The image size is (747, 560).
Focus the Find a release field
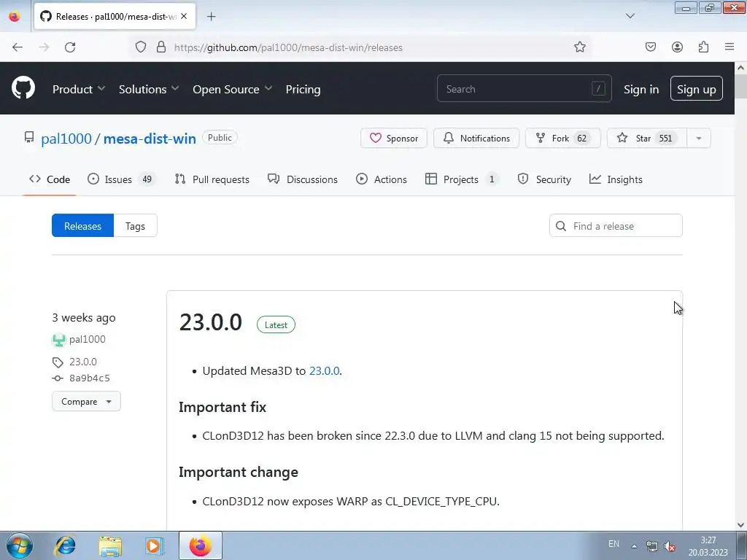pos(616,226)
